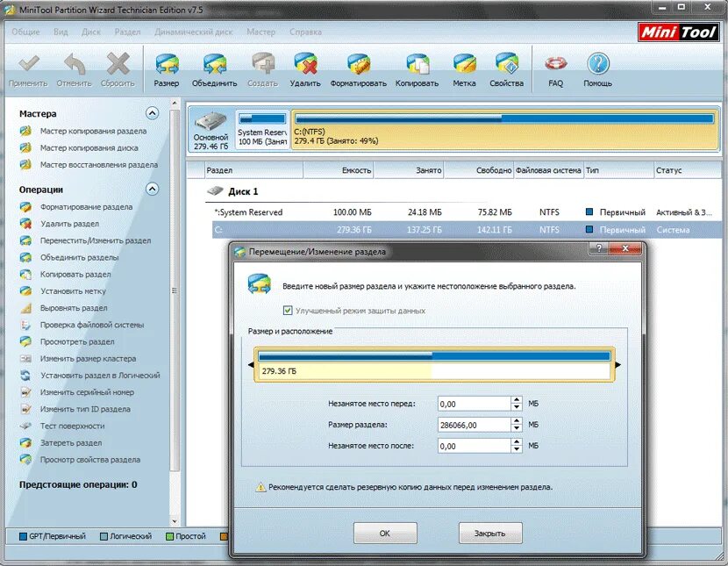Click the dialog's question-mark help button
The image size is (728, 566).
[x=599, y=248]
